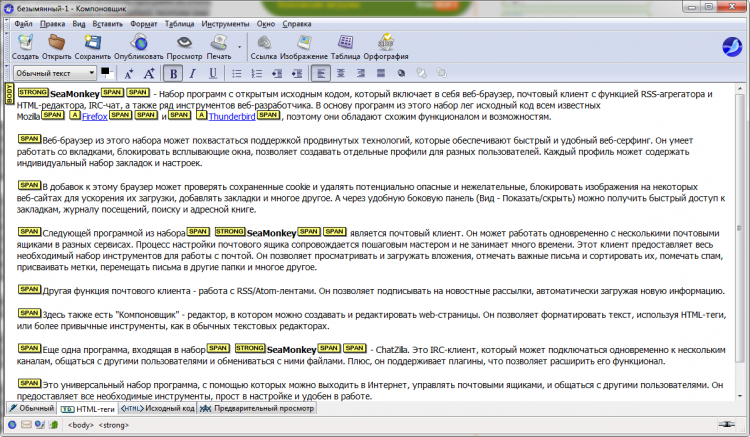Insert picture with Изображение icon
This screenshot has width=750, height=437.
[x=304, y=43]
